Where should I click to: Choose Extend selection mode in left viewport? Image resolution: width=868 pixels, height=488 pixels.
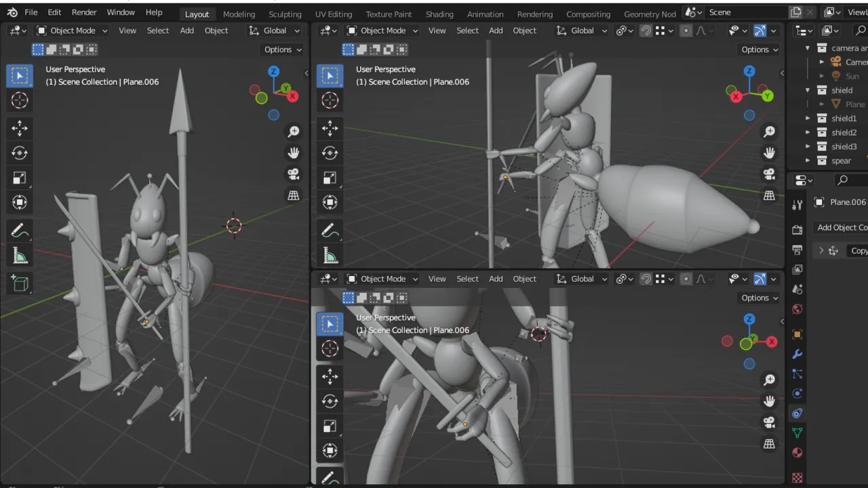tap(51, 49)
